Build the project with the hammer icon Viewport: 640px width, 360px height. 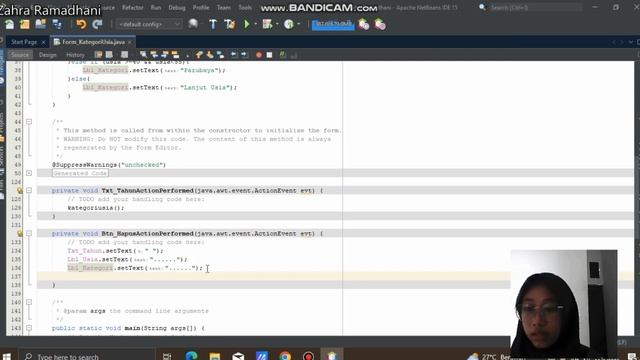(x=213, y=24)
